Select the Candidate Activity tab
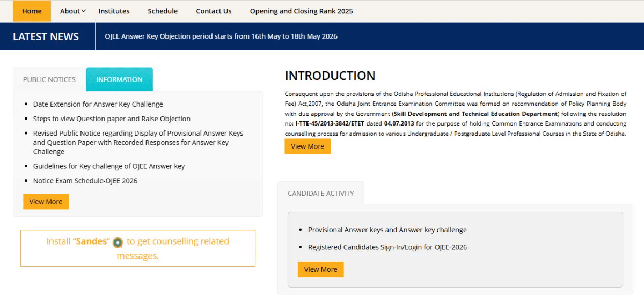This screenshot has height=302, width=644. point(321,193)
